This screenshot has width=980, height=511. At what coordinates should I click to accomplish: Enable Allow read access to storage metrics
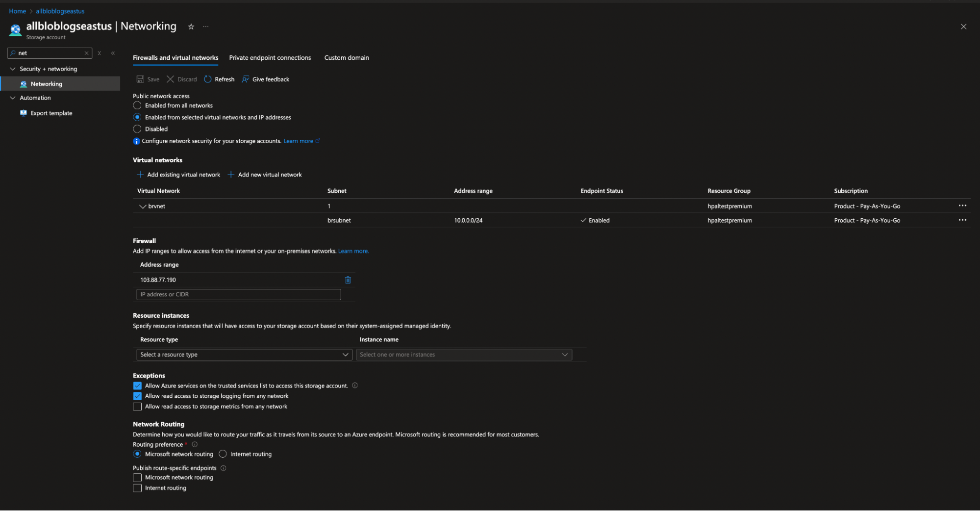point(137,406)
